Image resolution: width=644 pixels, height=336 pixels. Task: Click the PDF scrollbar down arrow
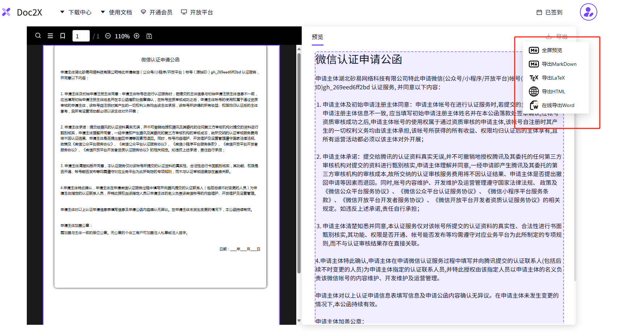point(299,321)
